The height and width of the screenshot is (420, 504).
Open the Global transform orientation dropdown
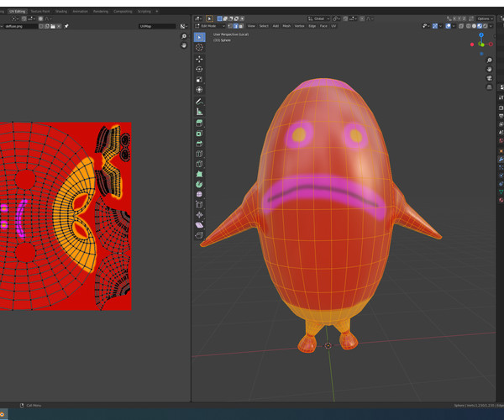coord(320,18)
